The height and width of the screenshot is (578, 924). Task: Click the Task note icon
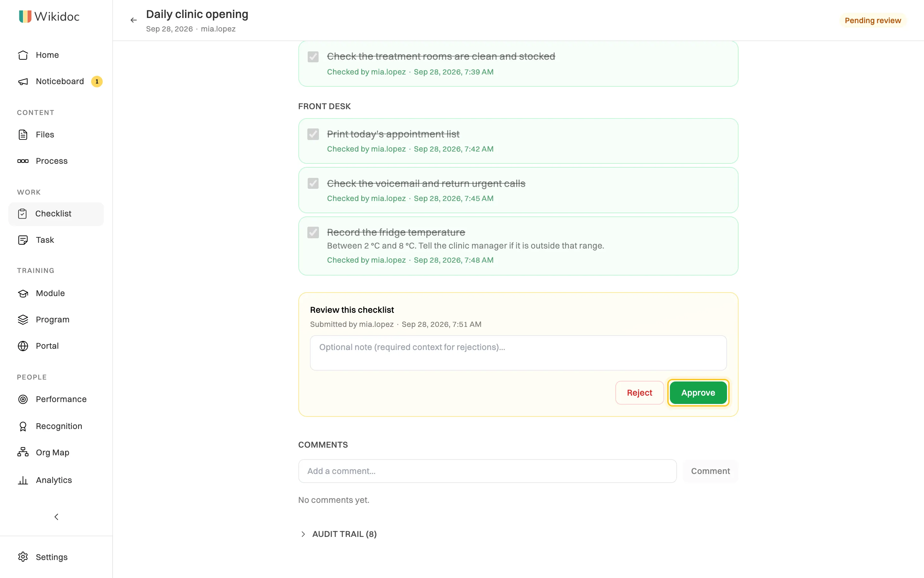pos(23,240)
